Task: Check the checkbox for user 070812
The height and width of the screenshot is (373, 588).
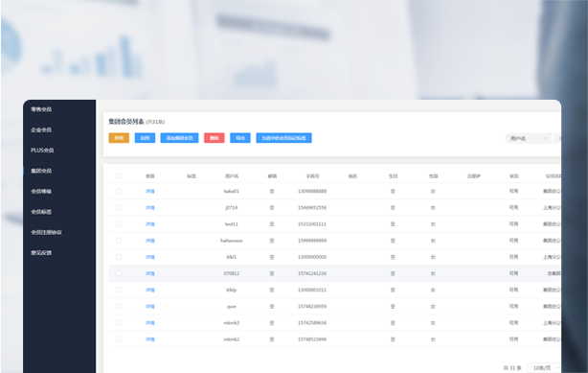Action: pyautogui.click(x=119, y=273)
